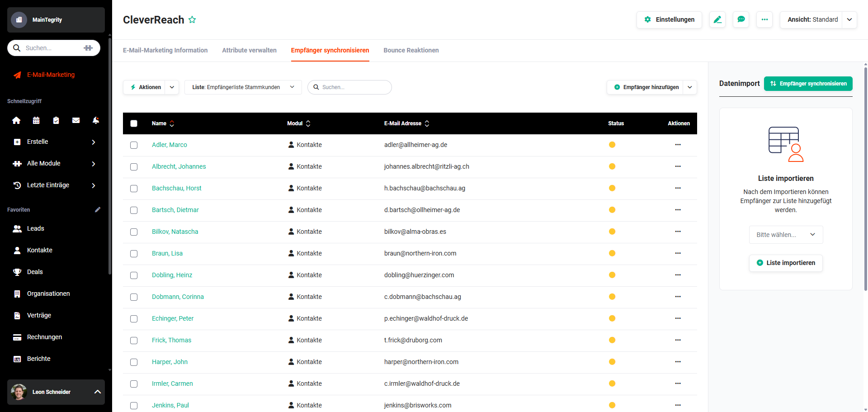The height and width of the screenshot is (412, 868).
Task: Open the chat bubble comments icon
Action: tap(741, 19)
